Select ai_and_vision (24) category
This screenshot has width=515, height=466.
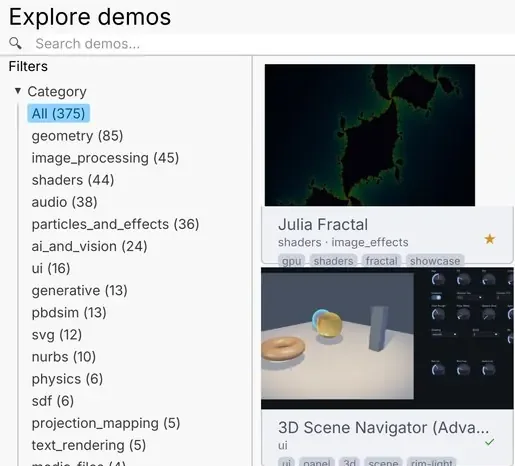(x=89, y=246)
